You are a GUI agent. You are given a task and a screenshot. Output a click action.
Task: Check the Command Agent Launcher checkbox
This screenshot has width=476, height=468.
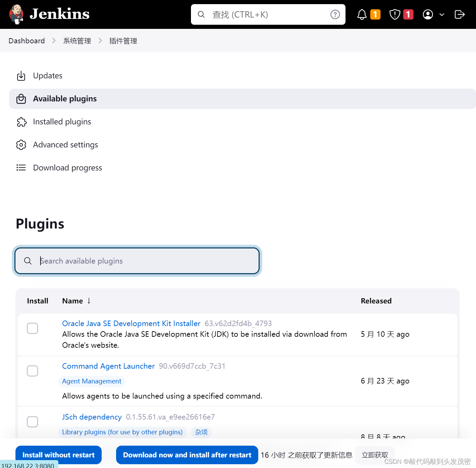coord(33,371)
